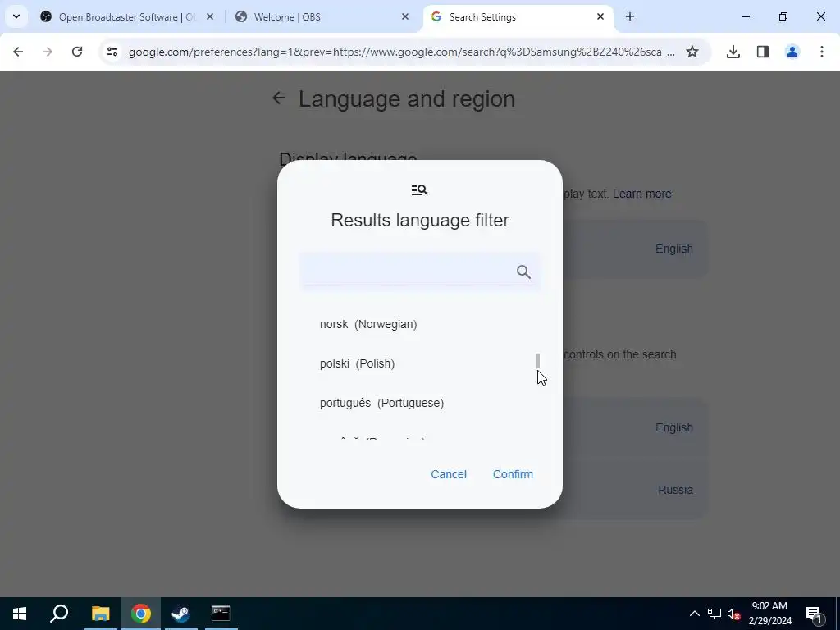Close the Welcome | OBS tab
This screenshot has height=630, width=840.
point(405,16)
